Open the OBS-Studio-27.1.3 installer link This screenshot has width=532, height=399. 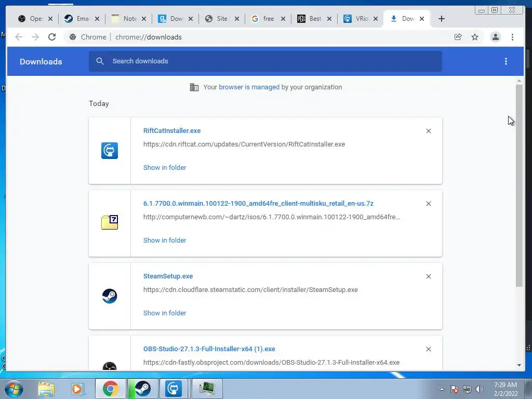[x=209, y=349]
